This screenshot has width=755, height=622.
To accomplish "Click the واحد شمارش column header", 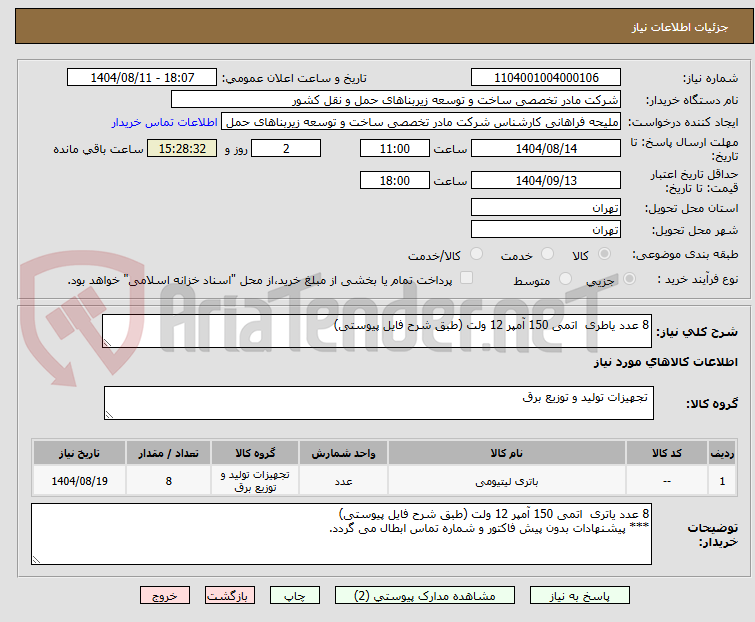I will 343,453.
